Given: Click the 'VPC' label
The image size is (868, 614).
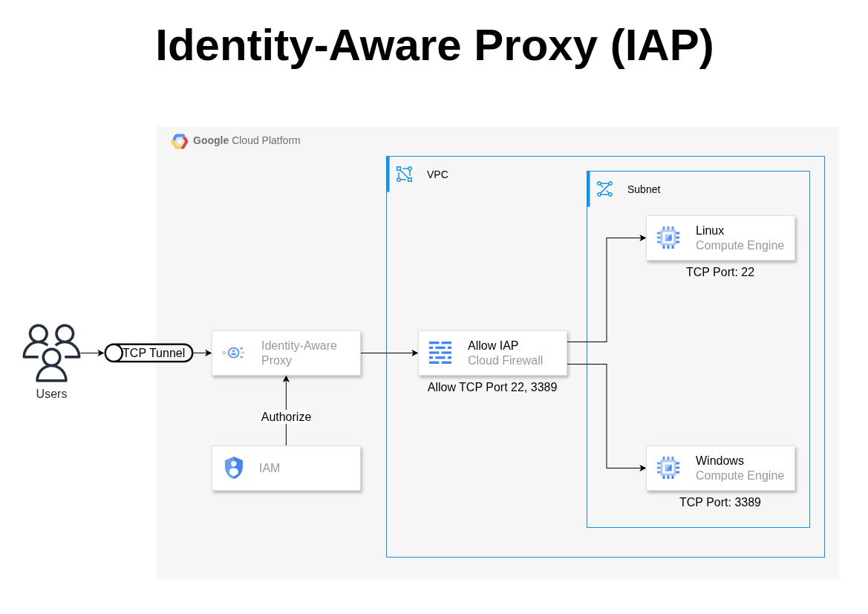Looking at the screenshot, I should pos(437,174).
